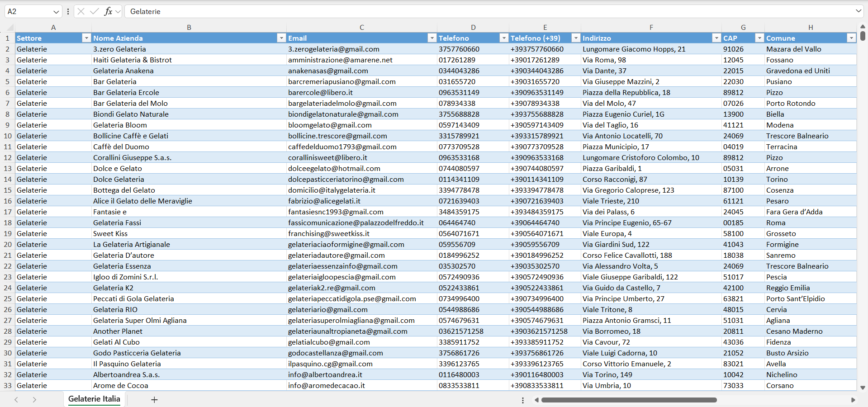
Task: Open the fx dropdown chevron
Action: (118, 11)
